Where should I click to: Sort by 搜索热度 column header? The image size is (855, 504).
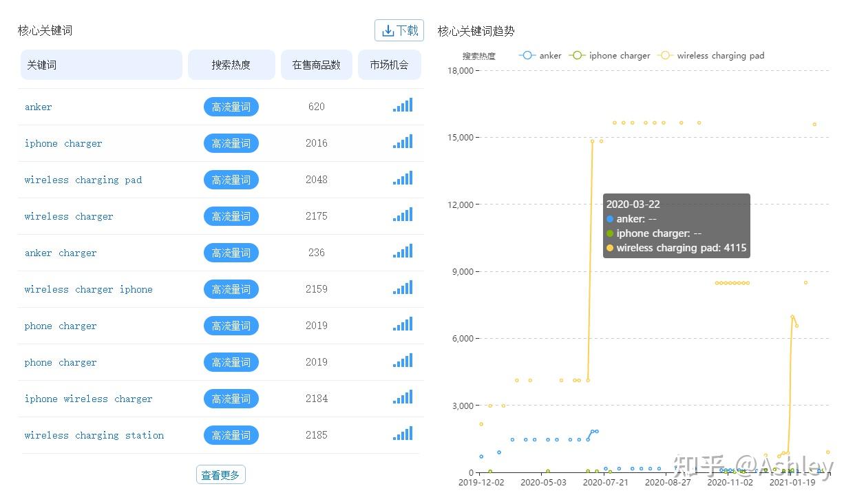[231, 65]
